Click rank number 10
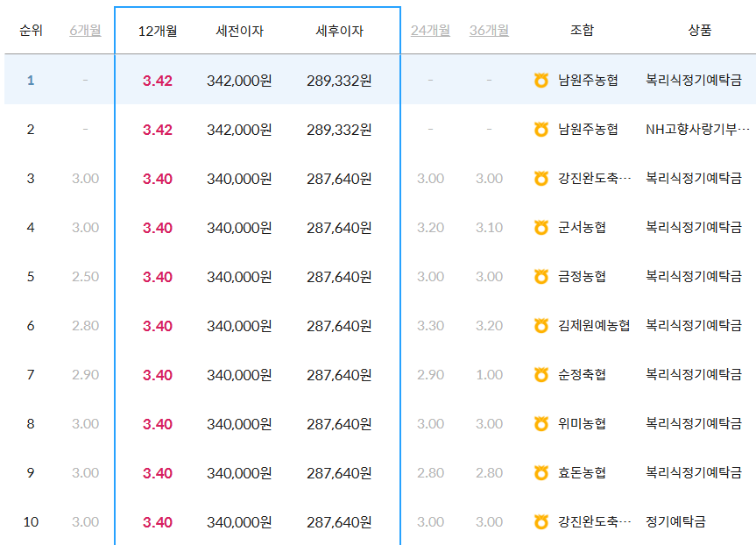756x545 pixels. (31, 522)
